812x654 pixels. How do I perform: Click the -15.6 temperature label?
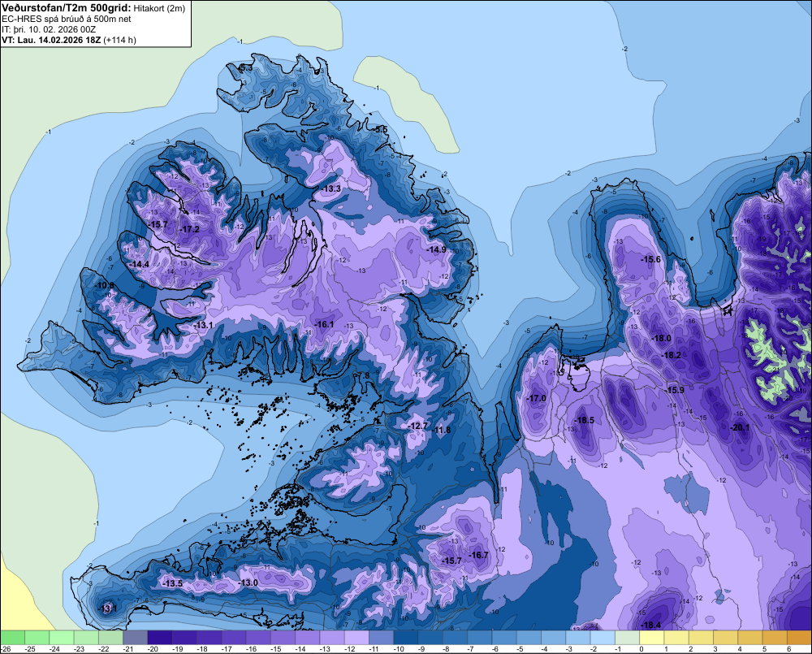click(650, 259)
